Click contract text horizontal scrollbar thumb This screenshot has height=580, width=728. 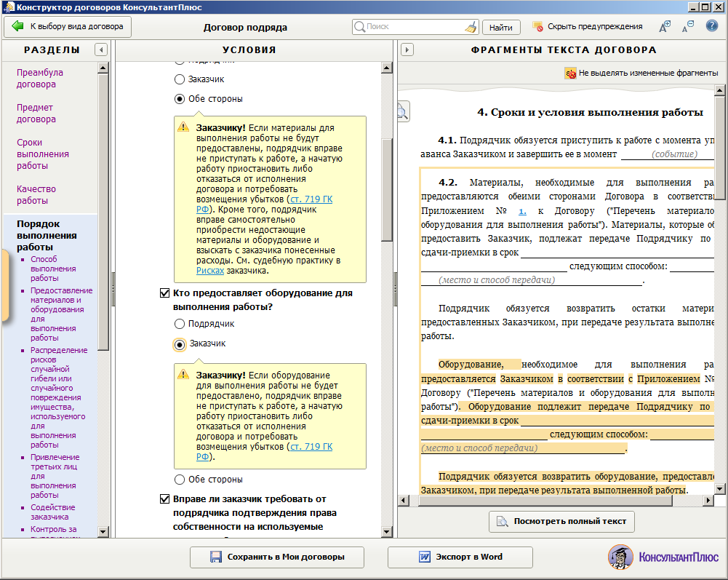[x=545, y=501]
